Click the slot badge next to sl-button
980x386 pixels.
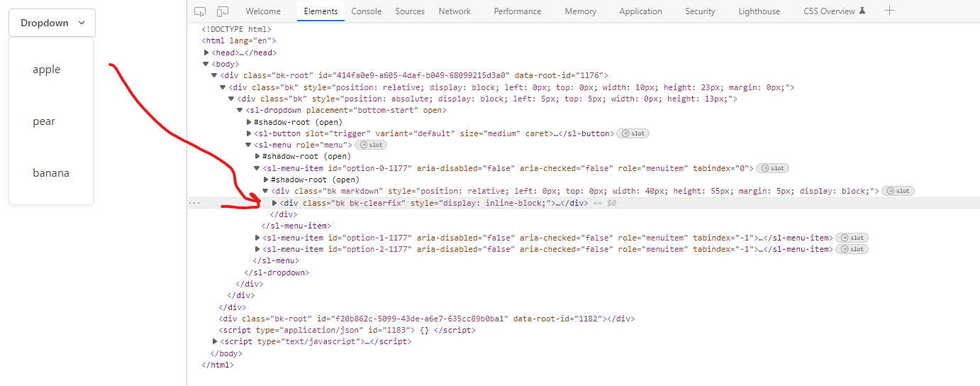(x=633, y=133)
